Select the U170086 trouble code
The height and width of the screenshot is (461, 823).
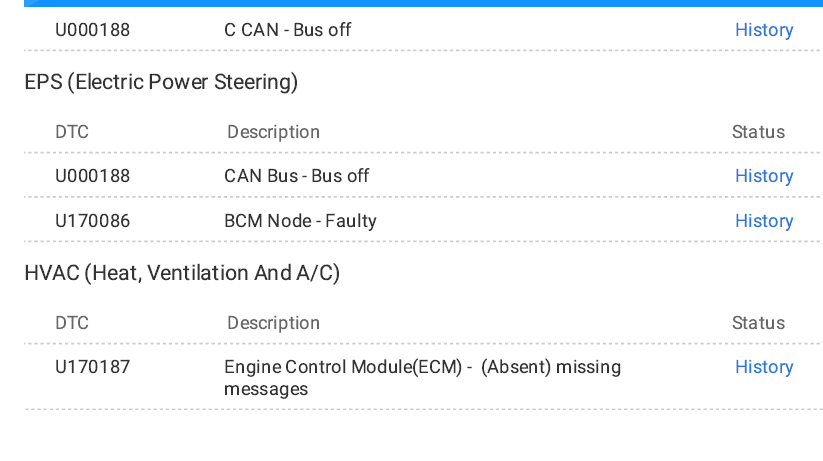[x=92, y=221]
